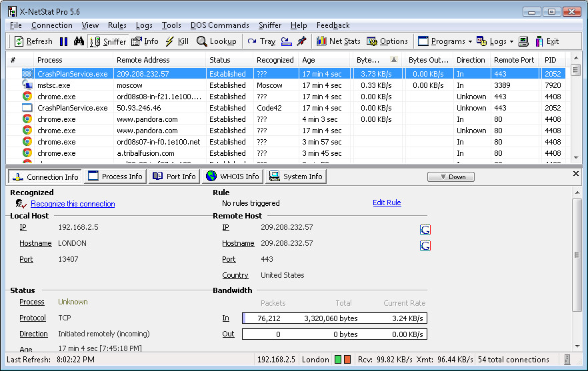Click the chrome icon for a.tribalfusion.com row
The image size is (588, 371).
(27, 153)
